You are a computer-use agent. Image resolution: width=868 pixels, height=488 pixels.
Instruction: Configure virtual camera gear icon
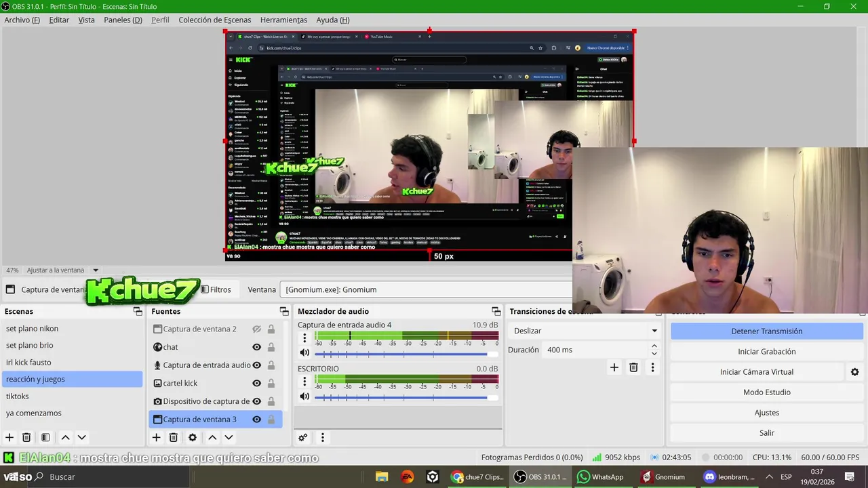854,372
